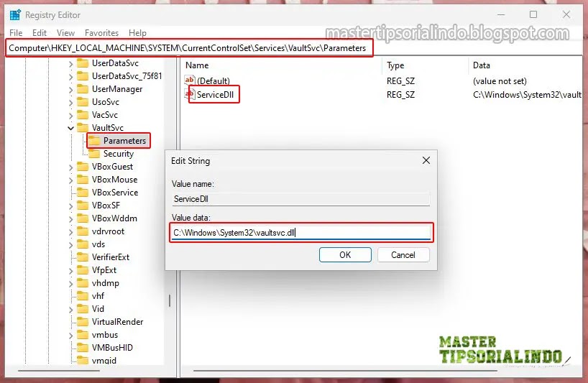Click the VBoxGuest folder icon

(x=83, y=167)
